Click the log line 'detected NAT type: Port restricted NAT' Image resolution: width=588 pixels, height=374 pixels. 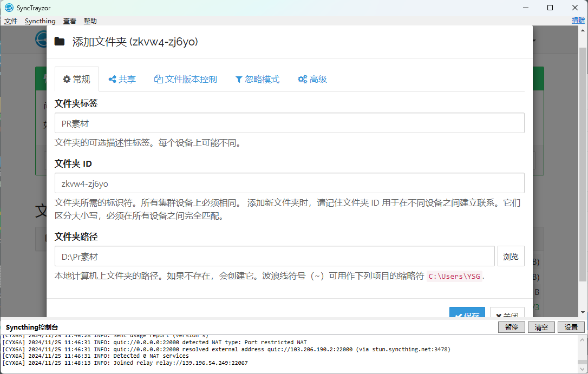[x=154, y=342]
